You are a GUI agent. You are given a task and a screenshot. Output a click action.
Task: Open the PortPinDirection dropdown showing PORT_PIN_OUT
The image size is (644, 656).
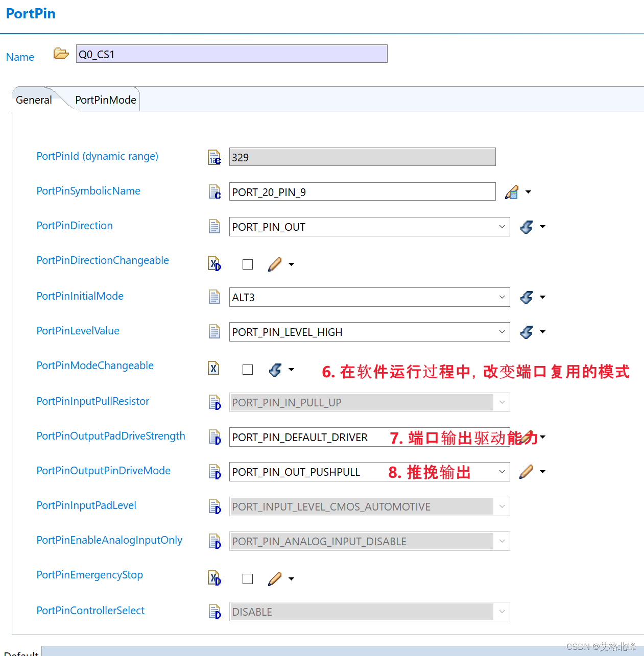click(x=502, y=227)
